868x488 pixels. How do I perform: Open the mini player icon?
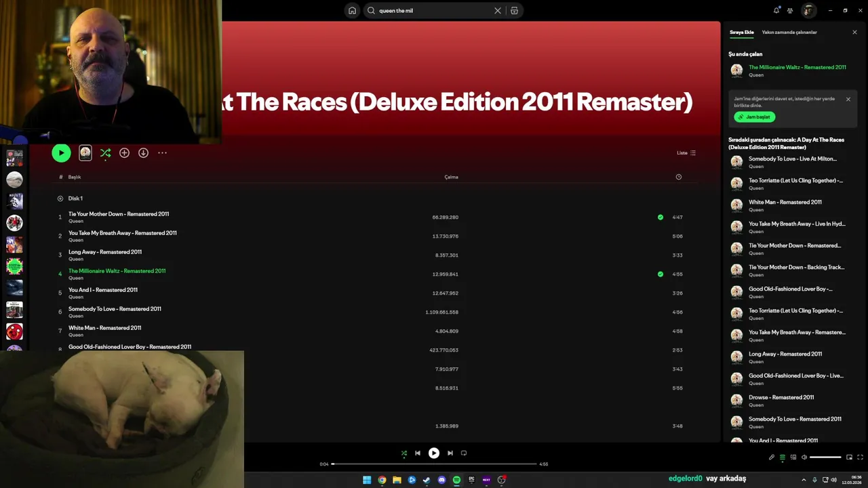coord(849,457)
